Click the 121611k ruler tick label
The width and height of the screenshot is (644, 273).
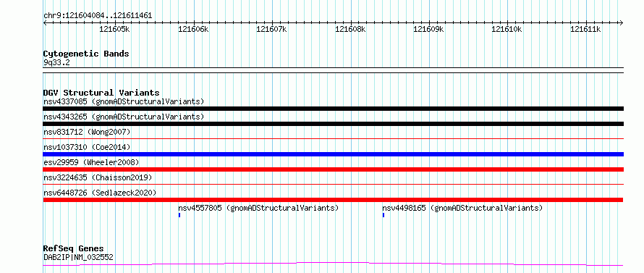tap(585, 29)
